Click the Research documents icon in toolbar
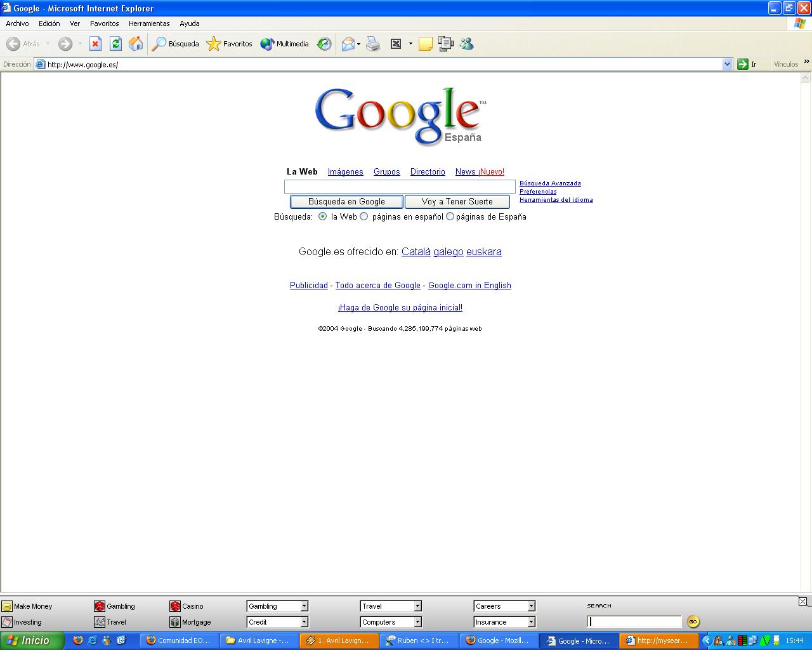The image size is (812, 650). (446, 44)
